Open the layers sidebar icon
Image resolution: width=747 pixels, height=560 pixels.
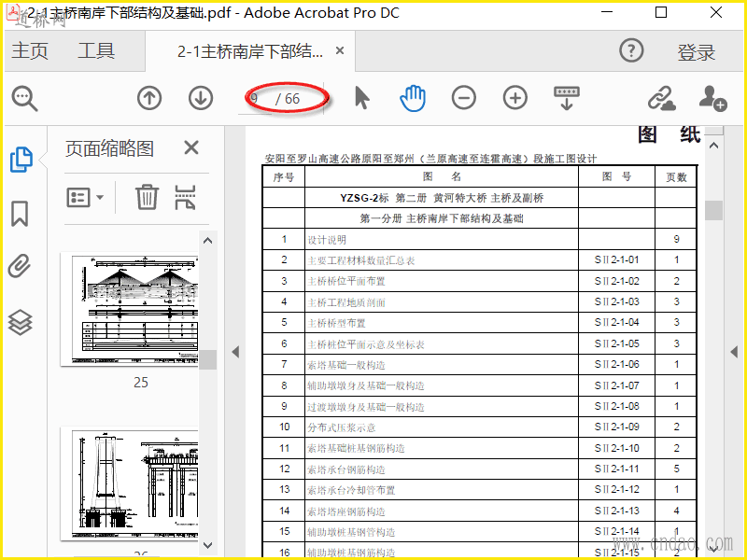tap(20, 322)
